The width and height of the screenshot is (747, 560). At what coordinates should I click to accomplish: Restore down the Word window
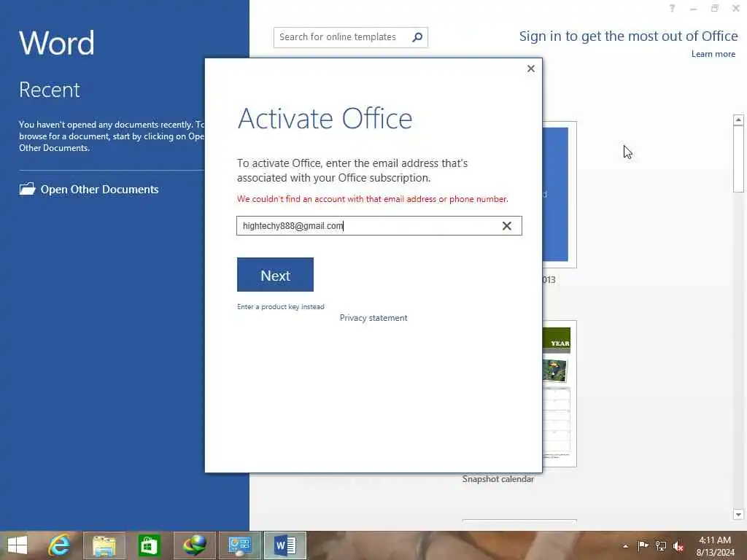715,8
